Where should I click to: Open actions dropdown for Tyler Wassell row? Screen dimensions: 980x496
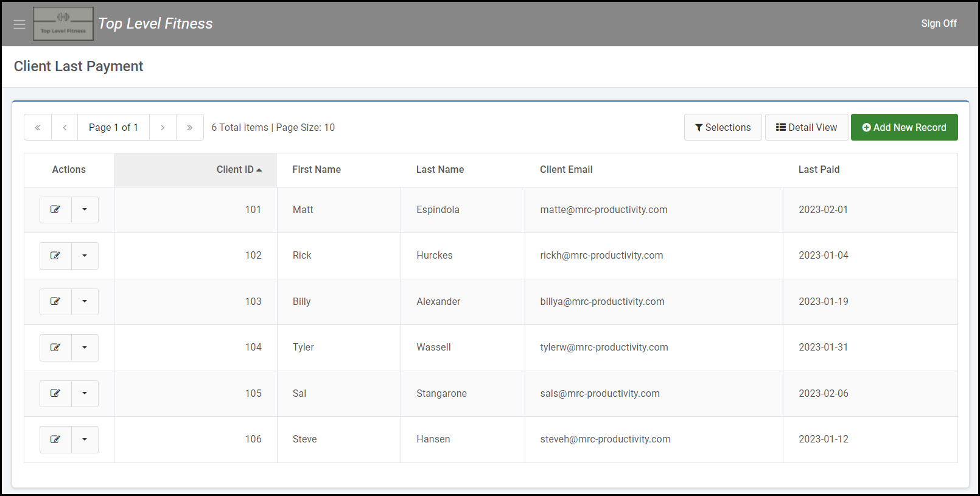click(x=85, y=348)
